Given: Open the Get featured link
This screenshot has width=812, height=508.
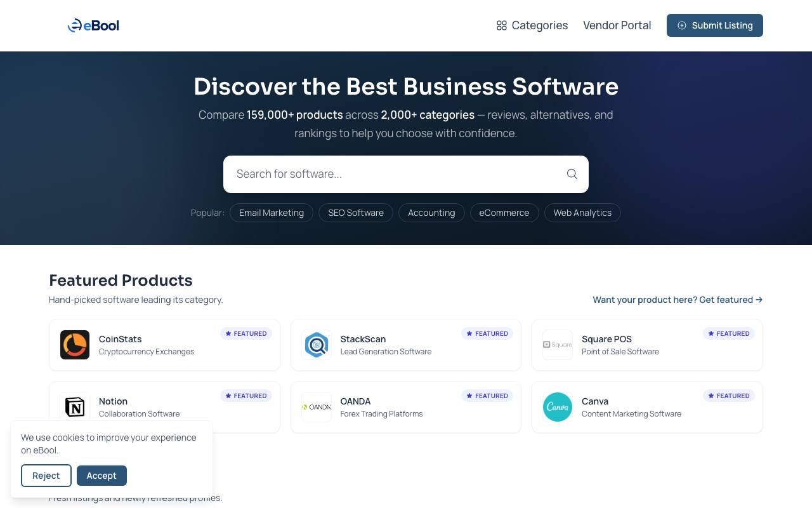Looking at the screenshot, I should 678,300.
